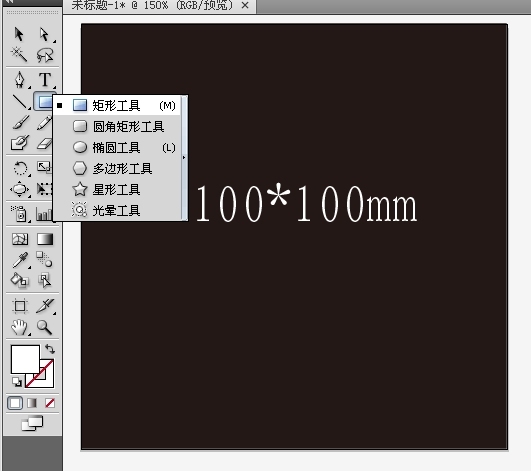Choose 星形工具 from flyout
Screen dimensions: 531x471
tap(117, 190)
